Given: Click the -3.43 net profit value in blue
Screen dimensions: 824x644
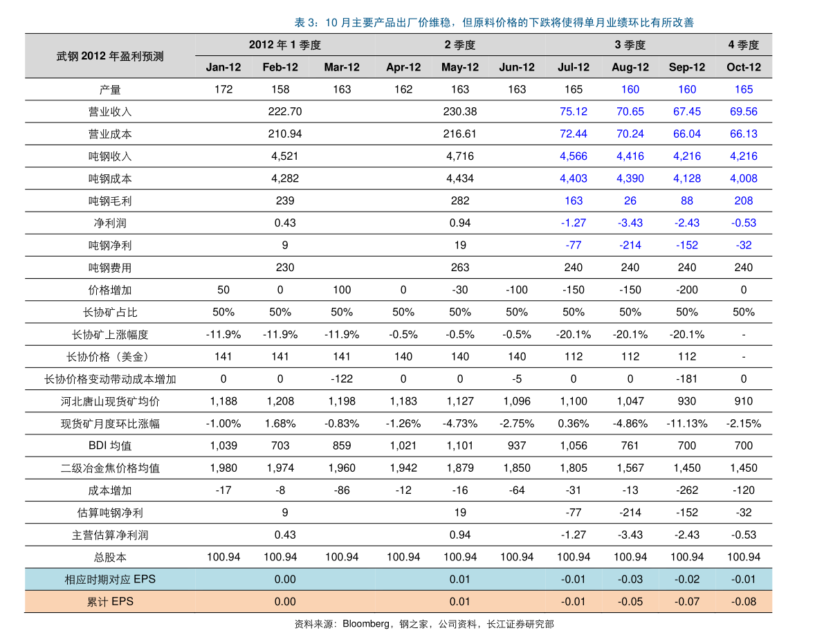Looking at the screenshot, I should click(630, 223).
